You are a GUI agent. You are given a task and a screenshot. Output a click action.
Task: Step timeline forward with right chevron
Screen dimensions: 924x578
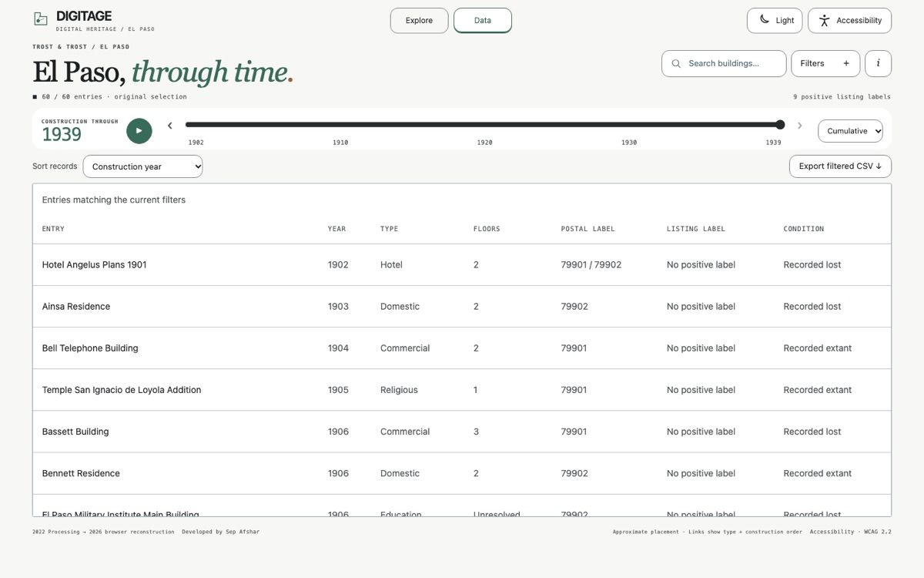click(799, 126)
